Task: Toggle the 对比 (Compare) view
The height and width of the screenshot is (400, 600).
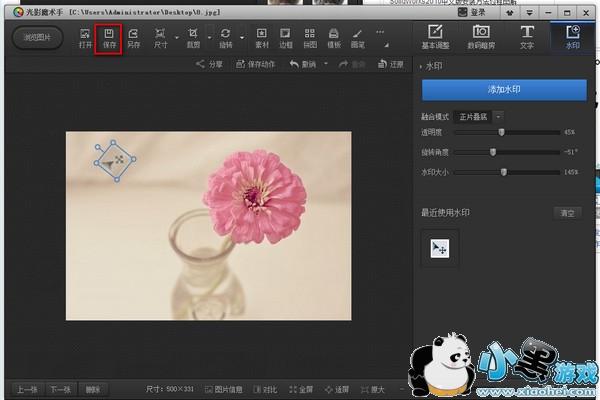Action: pos(266,389)
